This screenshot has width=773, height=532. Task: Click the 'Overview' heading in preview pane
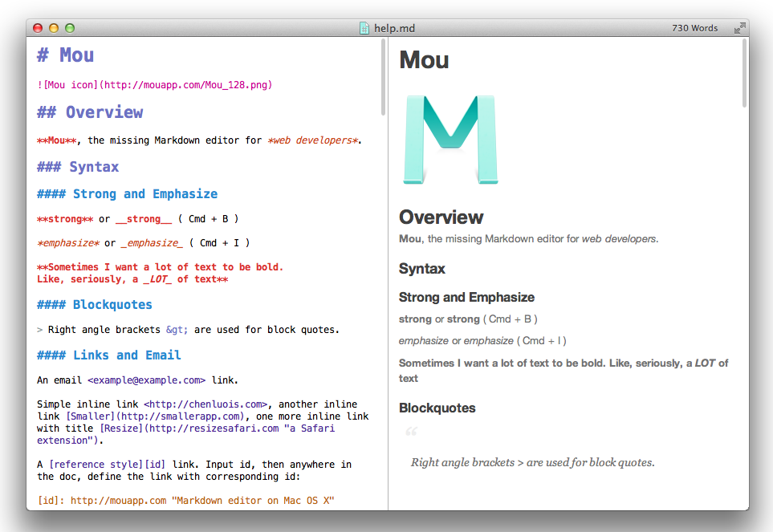pos(441,217)
